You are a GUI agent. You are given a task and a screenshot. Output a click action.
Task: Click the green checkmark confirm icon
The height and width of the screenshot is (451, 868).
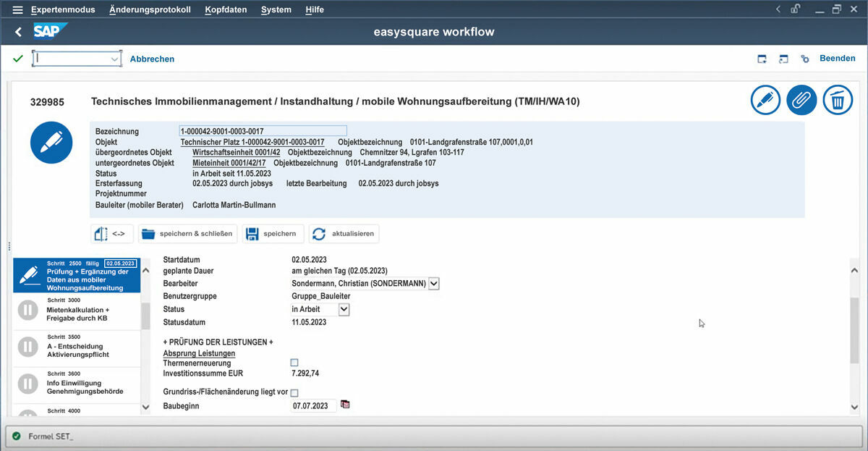18,59
